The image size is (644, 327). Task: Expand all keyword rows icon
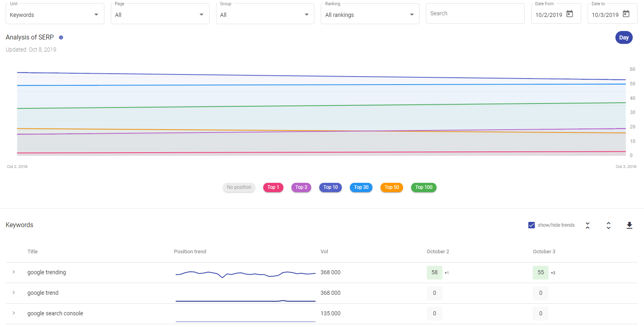(x=608, y=226)
